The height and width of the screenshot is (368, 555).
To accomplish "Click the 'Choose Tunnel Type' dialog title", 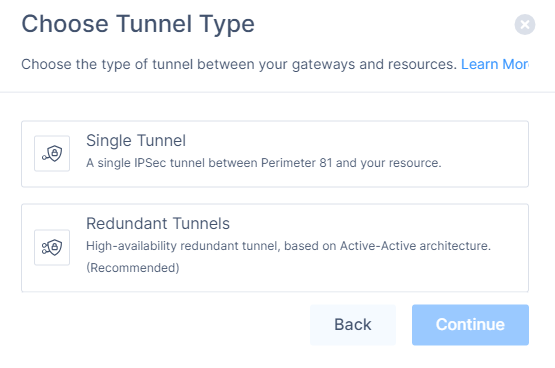I will 138,24.
